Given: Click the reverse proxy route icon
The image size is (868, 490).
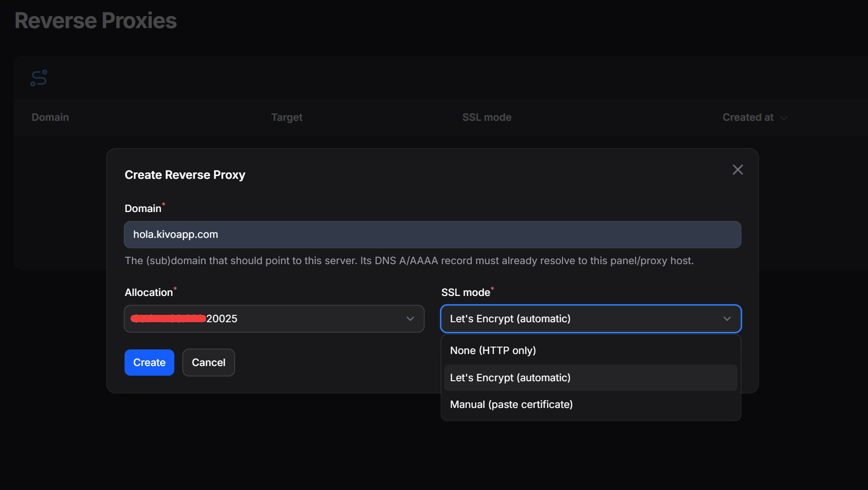Looking at the screenshot, I should coord(39,78).
